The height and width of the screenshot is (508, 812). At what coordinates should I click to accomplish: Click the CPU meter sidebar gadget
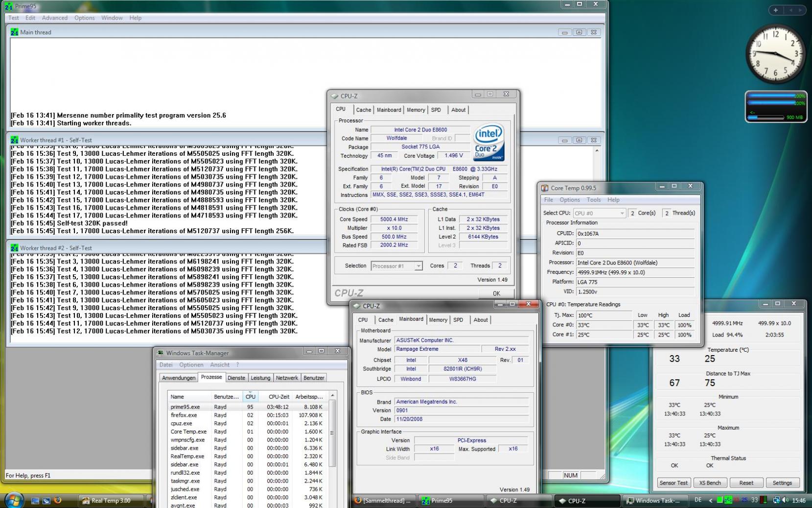776,106
